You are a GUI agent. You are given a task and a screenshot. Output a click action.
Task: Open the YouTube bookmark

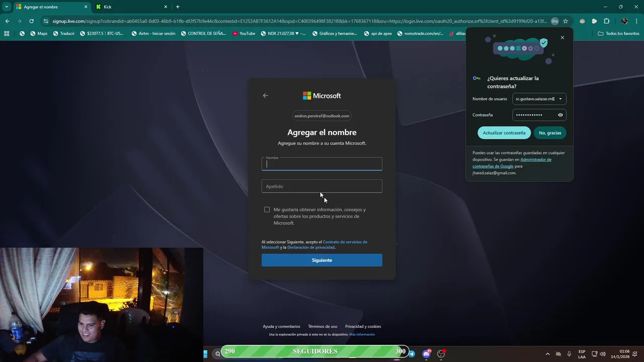pyautogui.click(x=244, y=34)
